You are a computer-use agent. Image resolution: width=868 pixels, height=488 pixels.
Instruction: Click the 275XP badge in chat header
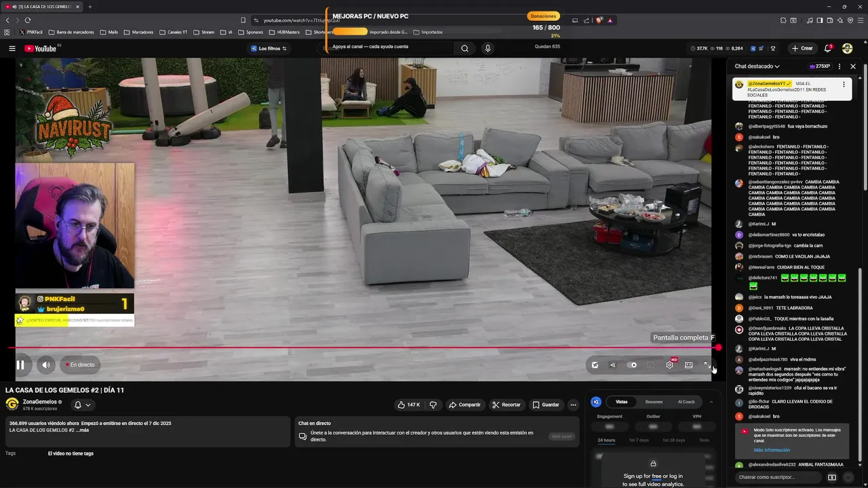click(x=820, y=66)
